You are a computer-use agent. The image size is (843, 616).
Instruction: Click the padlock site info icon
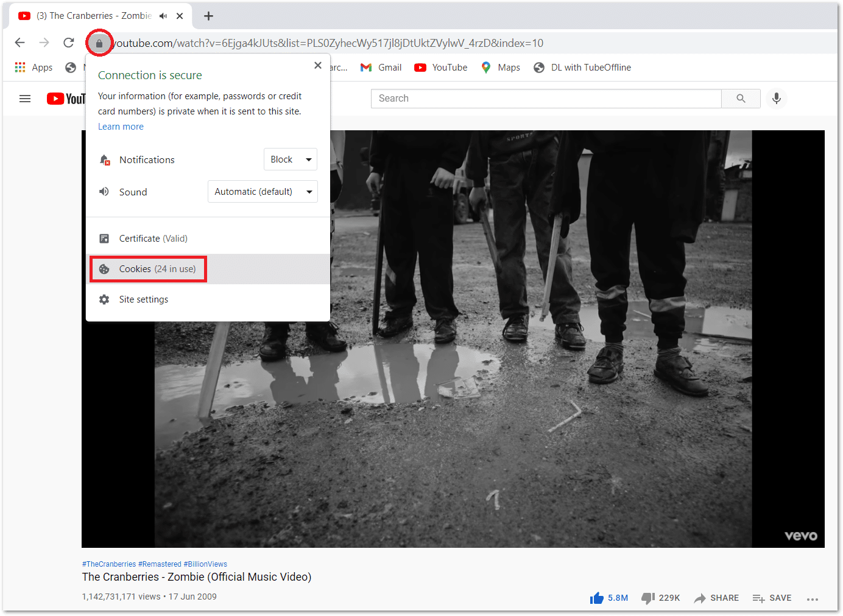point(99,43)
